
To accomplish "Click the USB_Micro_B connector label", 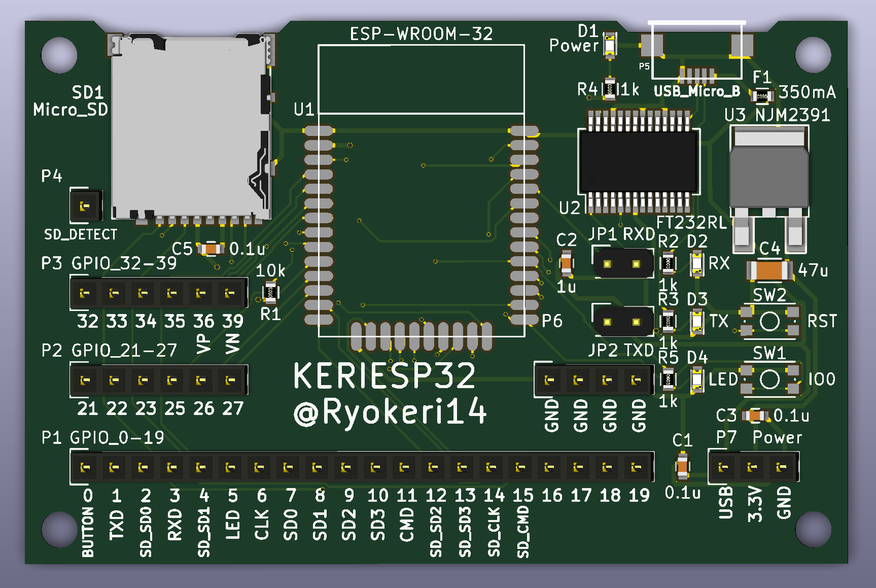I will [x=697, y=91].
